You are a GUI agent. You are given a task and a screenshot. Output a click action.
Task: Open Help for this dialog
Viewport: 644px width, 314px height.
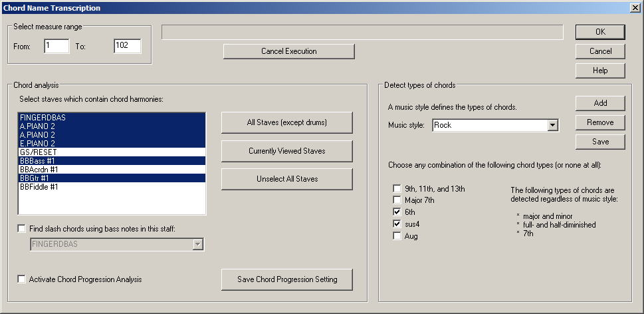coord(599,71)
